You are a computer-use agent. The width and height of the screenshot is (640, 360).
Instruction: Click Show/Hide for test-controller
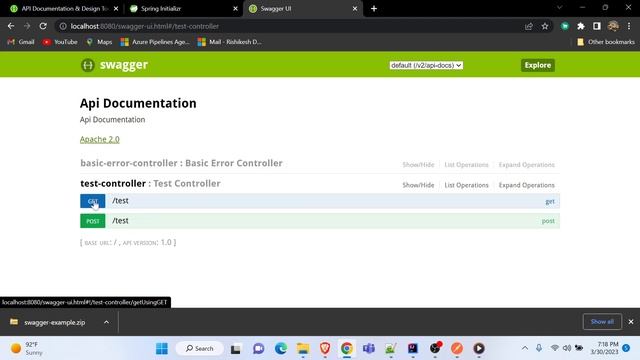click(418, 185)
